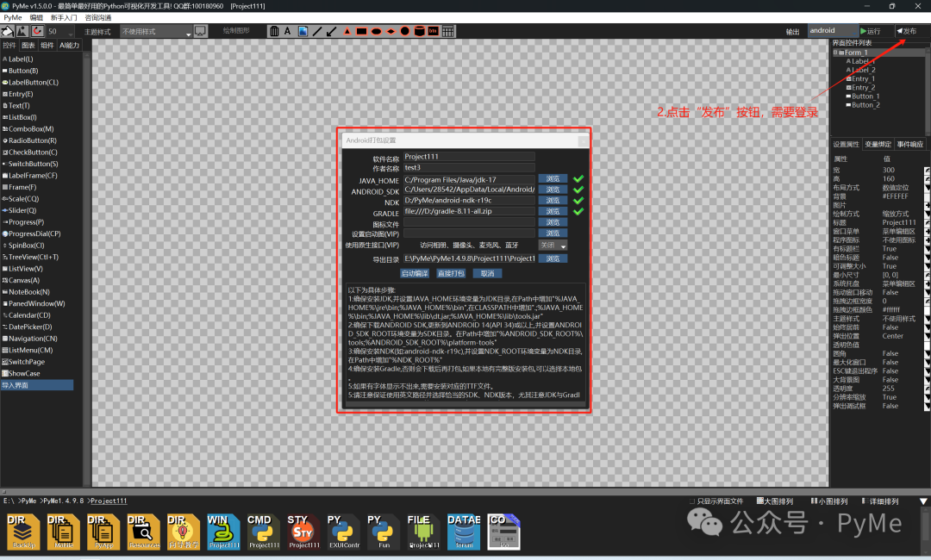931x560 pixels.
Task: Open the Android FILE Project111 icon
Action: click(x=424, y=532)
